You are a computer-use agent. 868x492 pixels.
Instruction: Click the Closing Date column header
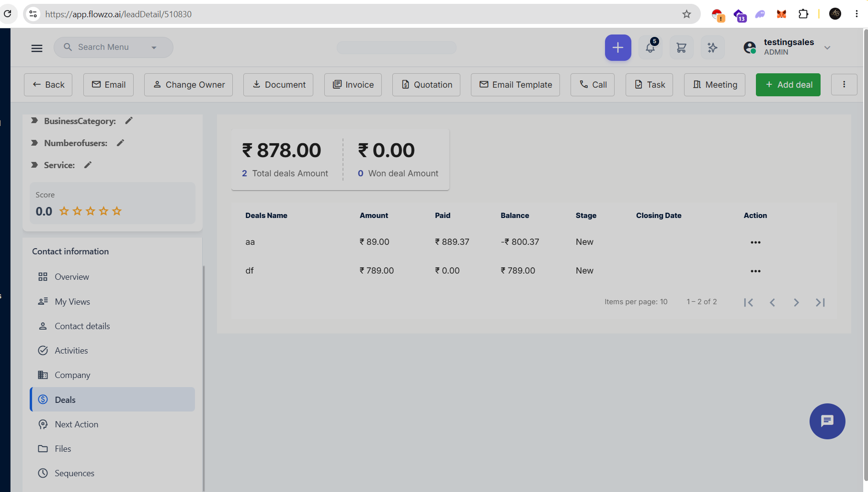(659, 216)
